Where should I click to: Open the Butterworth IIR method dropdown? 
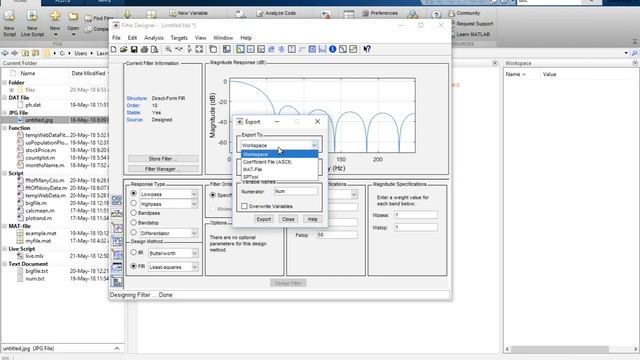[x=195, y=253]
